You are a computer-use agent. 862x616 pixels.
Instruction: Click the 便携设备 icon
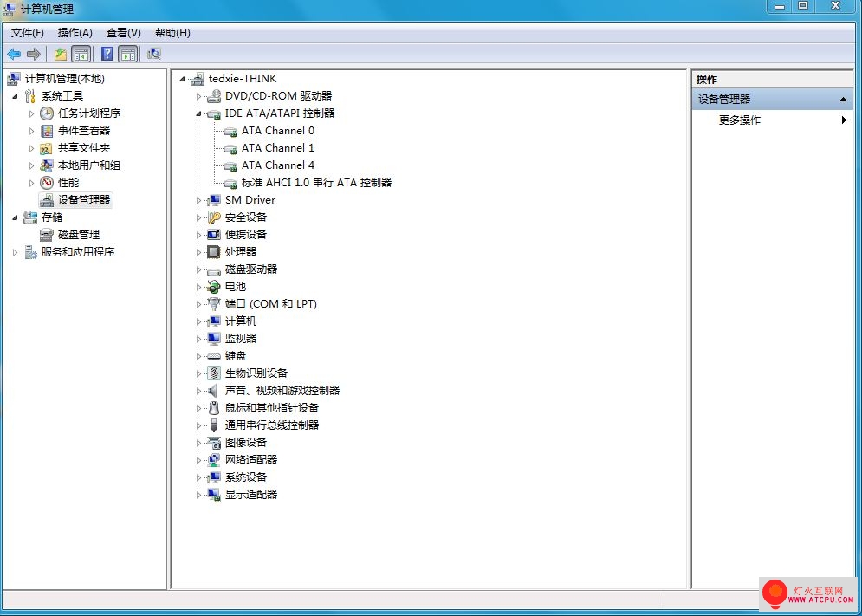click(214, 235)
